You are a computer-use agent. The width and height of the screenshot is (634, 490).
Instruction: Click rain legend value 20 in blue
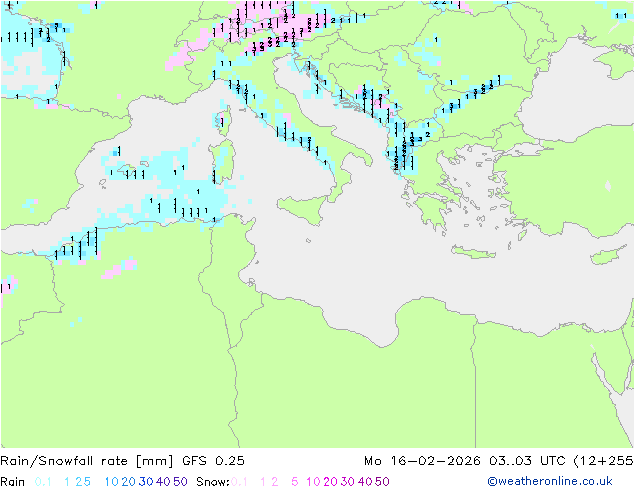(x=129, y=482)
